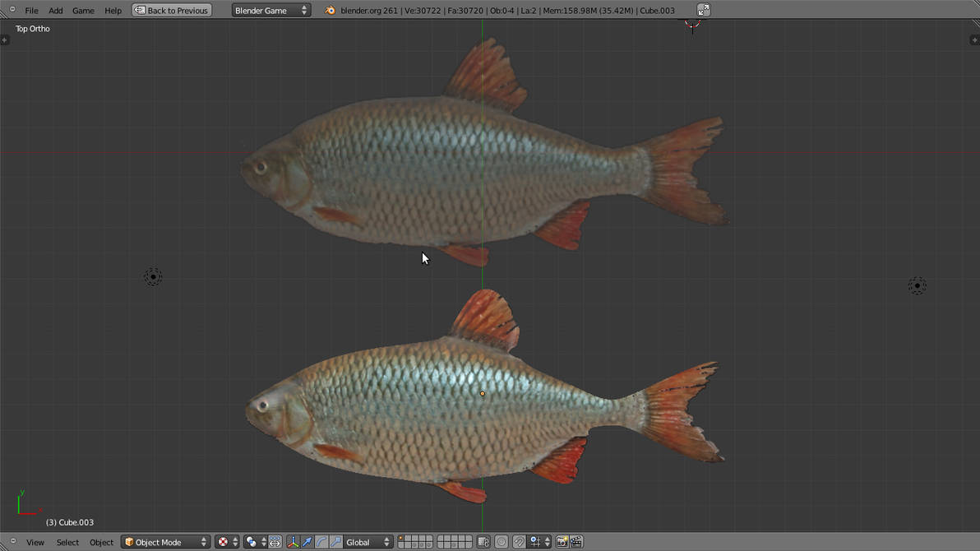This screenshot has width=980, height=551.
Task: Toggle snap during transform magnet icon
Action: coord(519,542)
